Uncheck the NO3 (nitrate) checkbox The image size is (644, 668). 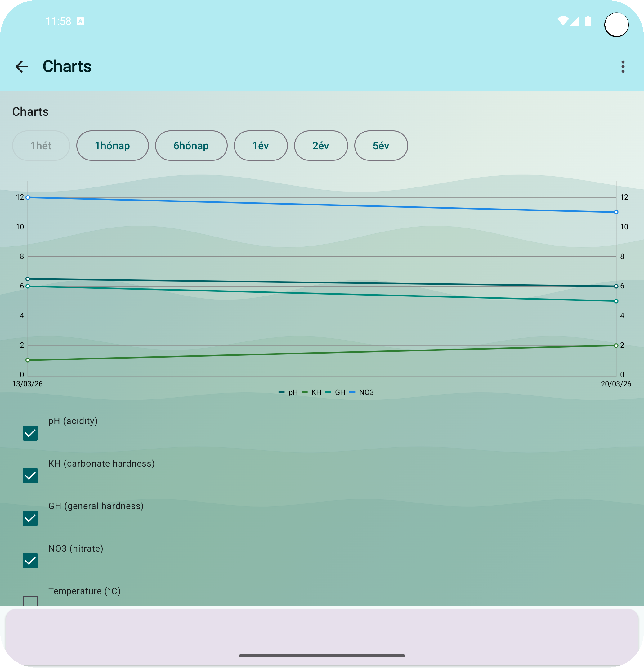pyautogui.click(x=30, y=561)
